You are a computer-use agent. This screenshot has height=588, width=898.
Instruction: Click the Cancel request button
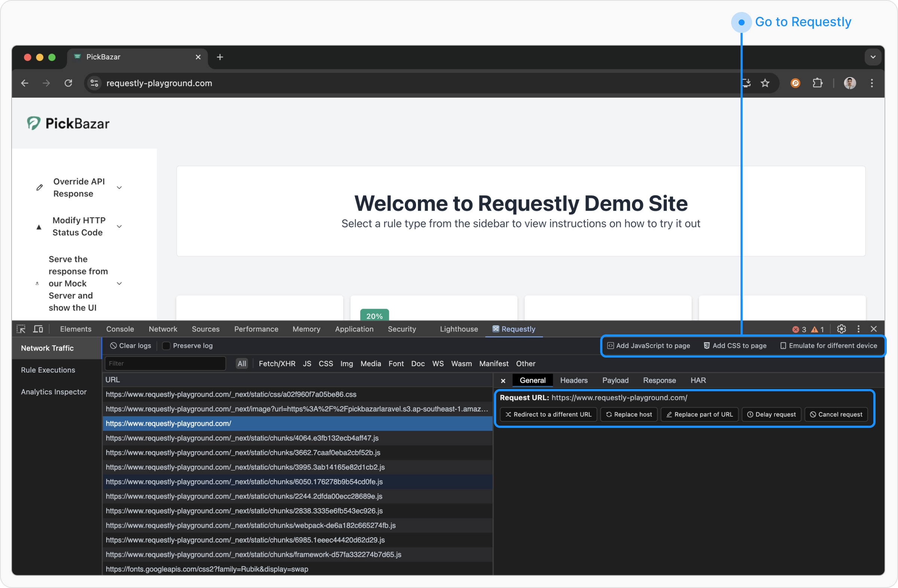coord(836,414)
